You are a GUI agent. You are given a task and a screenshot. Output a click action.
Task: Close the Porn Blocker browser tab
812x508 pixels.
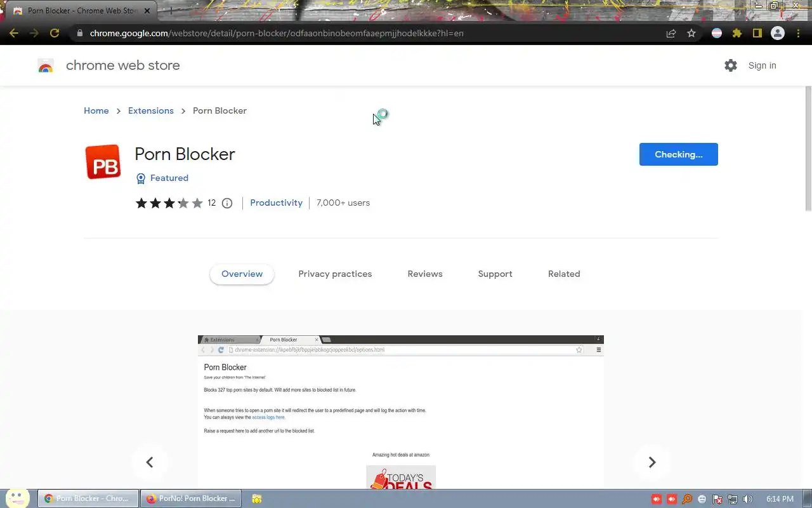pyautogui.click(x=148, y=11)
